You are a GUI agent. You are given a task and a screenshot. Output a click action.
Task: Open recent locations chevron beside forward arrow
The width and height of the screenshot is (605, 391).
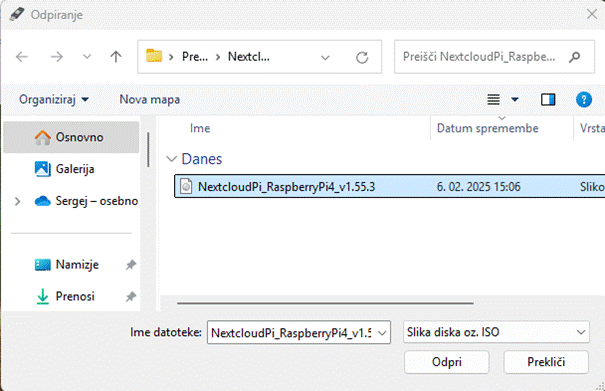pos(87,57)
